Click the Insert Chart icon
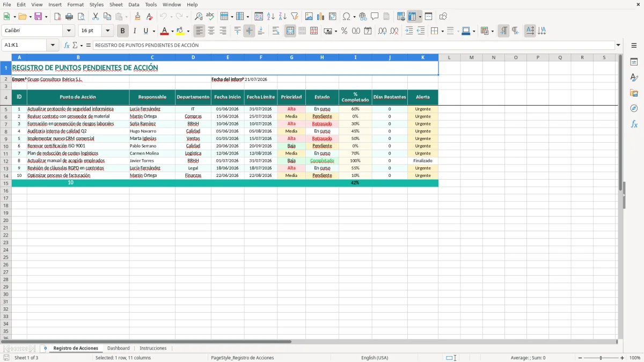 pyautogui.click(x=321, y=17)
